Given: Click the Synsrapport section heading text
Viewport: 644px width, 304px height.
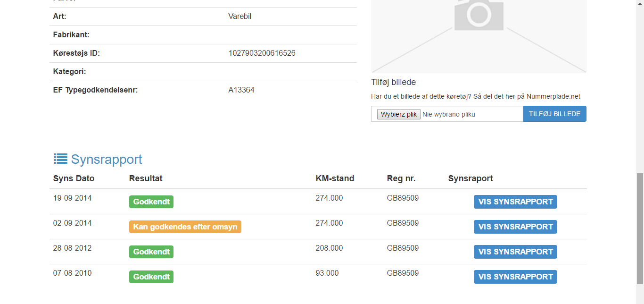Looking at the screenshot, I should (107, 160).
